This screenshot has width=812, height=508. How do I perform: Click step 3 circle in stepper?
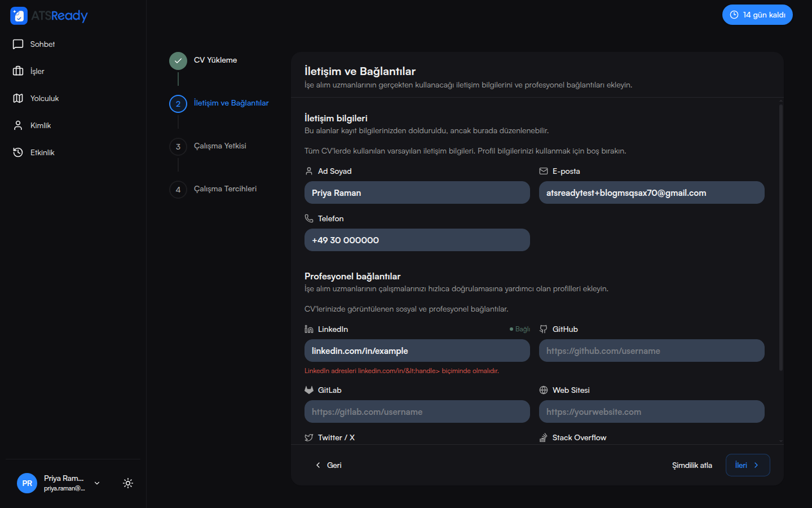tap(178, 147)
